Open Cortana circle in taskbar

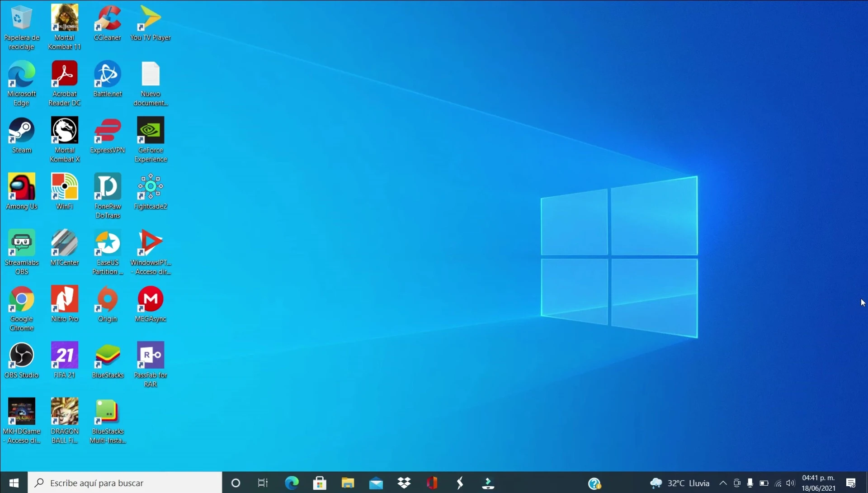pyautogui.click(x=236, y=483)
